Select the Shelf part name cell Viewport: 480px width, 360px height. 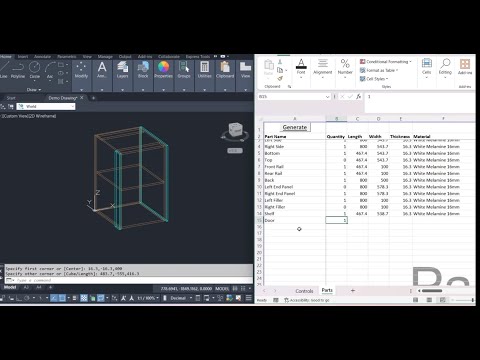point(294,214)
